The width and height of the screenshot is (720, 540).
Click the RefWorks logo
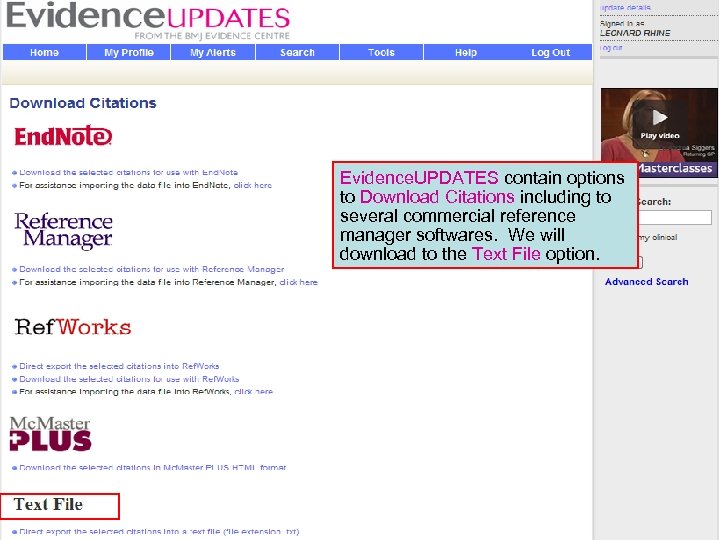pyautogui.click(x=73, y=327)
